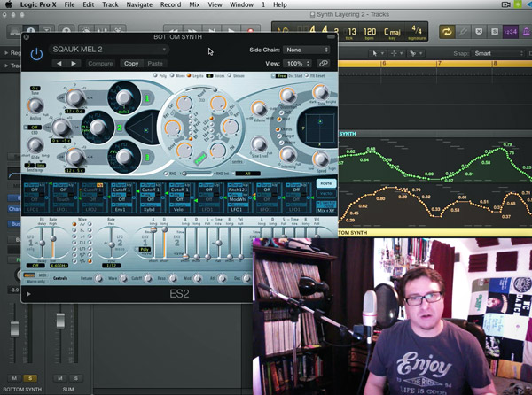Click the green Filter bypass button

(x=200, y=159)
